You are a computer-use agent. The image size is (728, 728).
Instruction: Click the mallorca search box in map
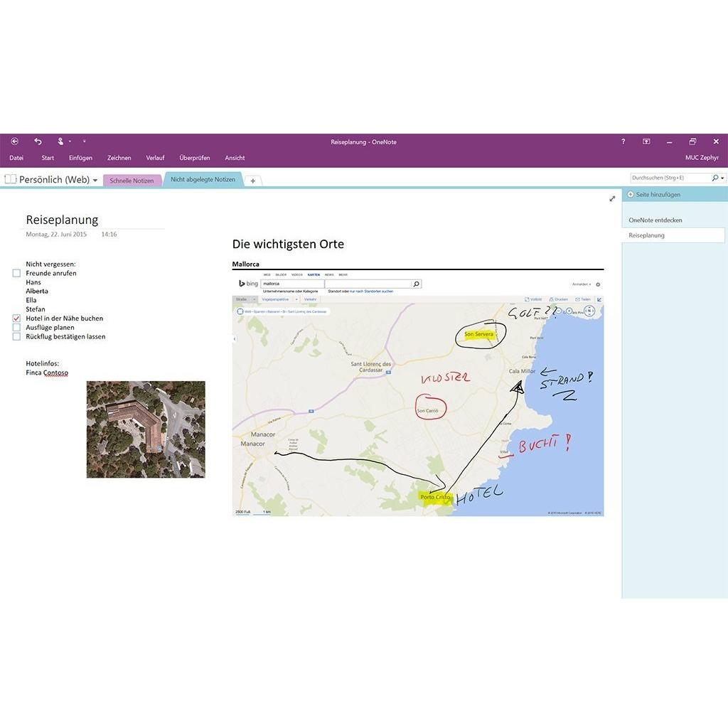[292, 284]
